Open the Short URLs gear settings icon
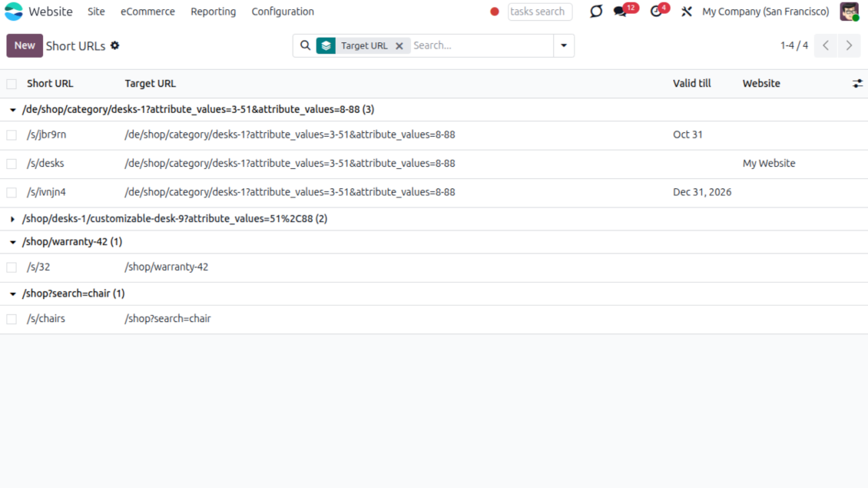This screenshot has height=488, width=868. click(x=115, y=45)
